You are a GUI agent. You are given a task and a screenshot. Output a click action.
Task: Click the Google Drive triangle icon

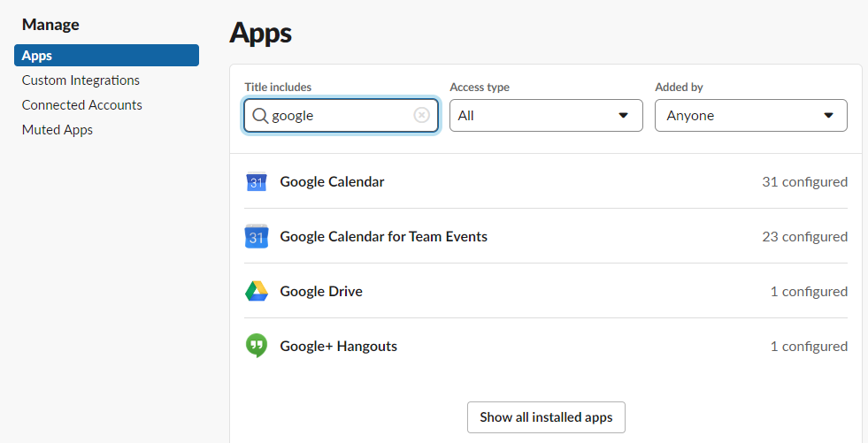pos(257,291)
